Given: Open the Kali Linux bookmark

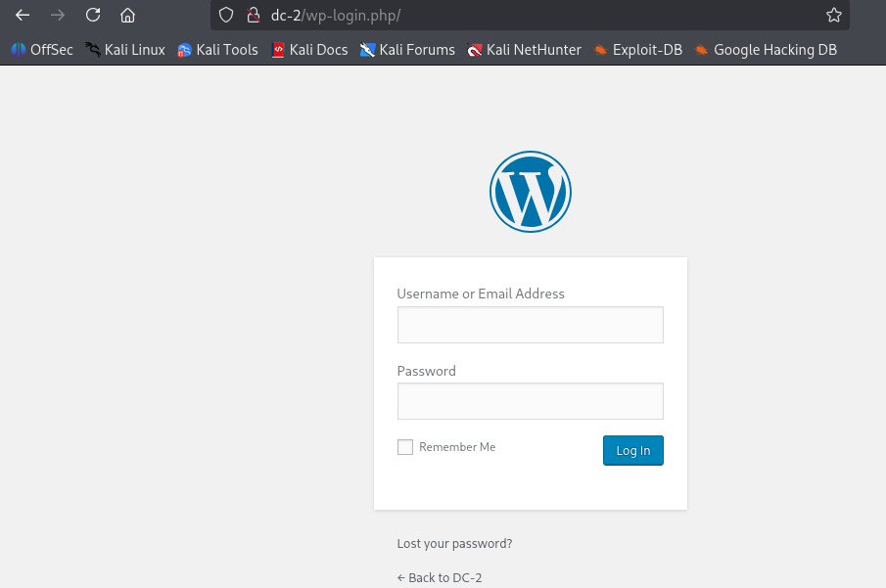Looking at the screenshot, I should coord(125,50).
